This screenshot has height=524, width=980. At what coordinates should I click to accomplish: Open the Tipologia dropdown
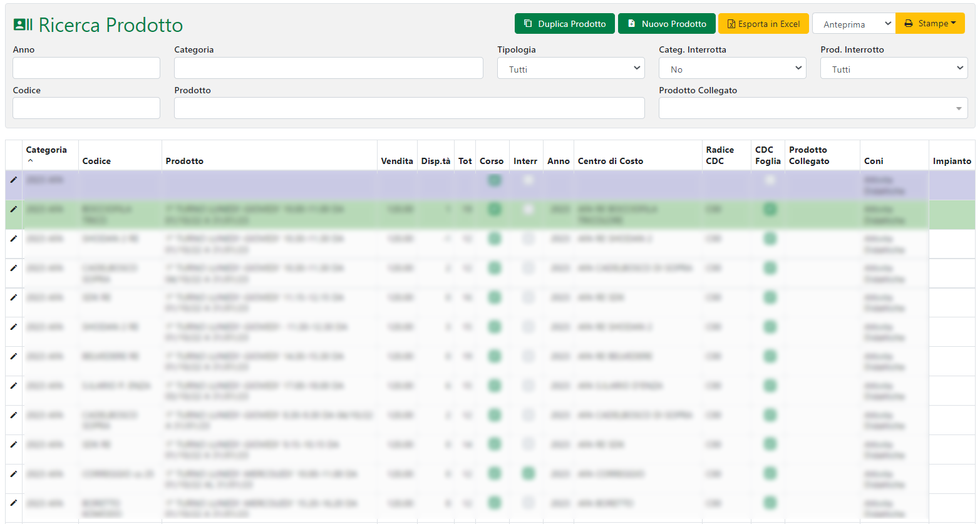coord(570,68)
